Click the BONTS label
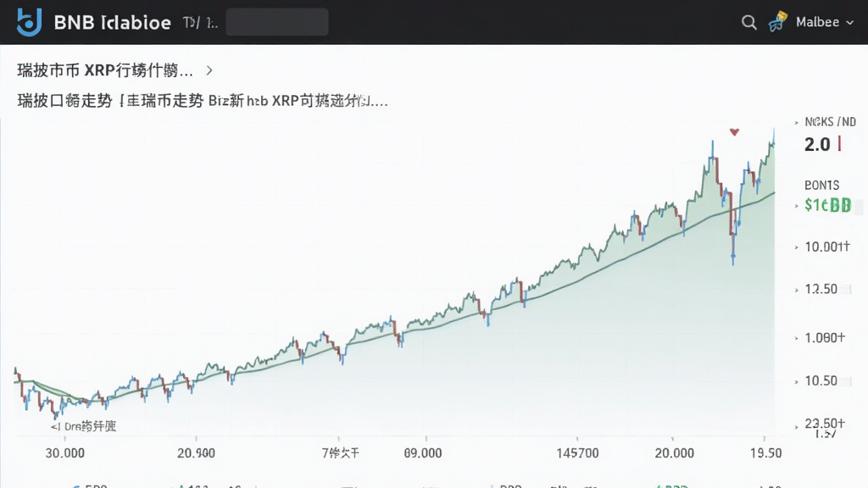Viewport: 868px width, 488px height. [821, 186]
